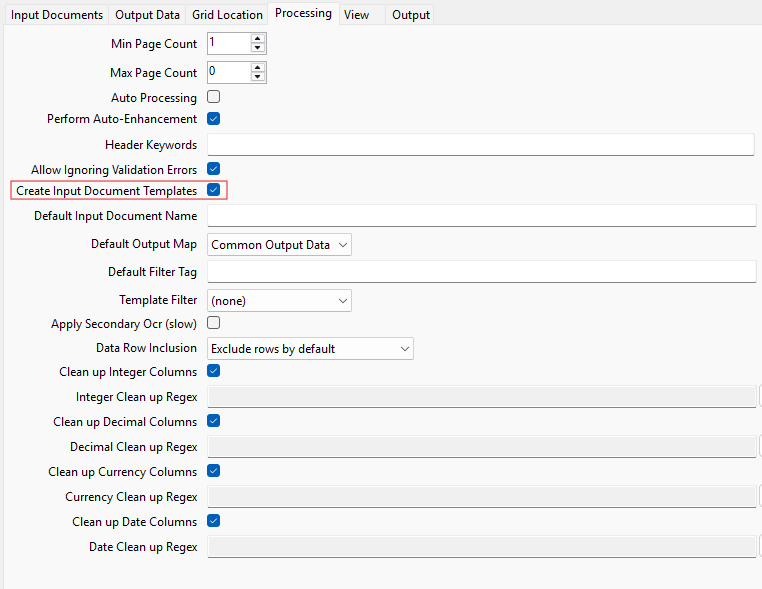Uncheck Clean up Integer Columns
This screenshot has height=589, width=762.
pos(213,371)
